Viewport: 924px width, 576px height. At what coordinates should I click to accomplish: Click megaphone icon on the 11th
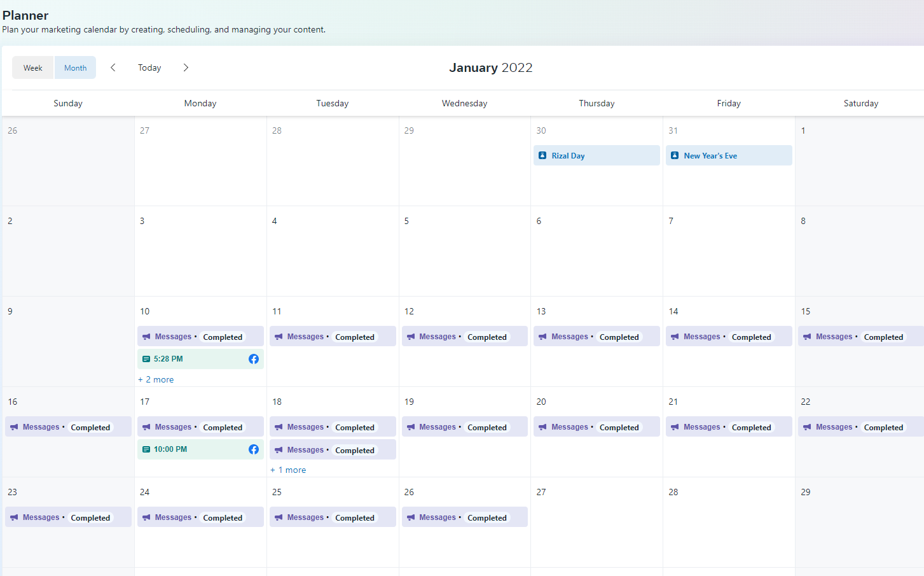pos(279,337)
